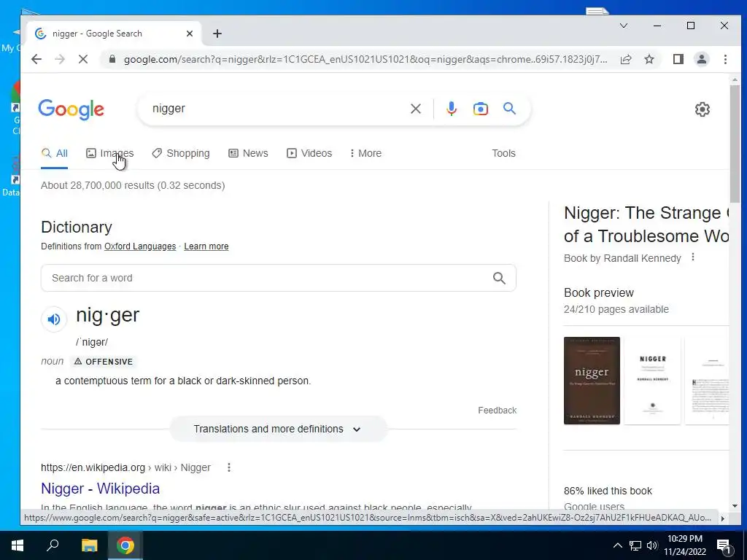Expand Translations and more definitions

point(278,429)
